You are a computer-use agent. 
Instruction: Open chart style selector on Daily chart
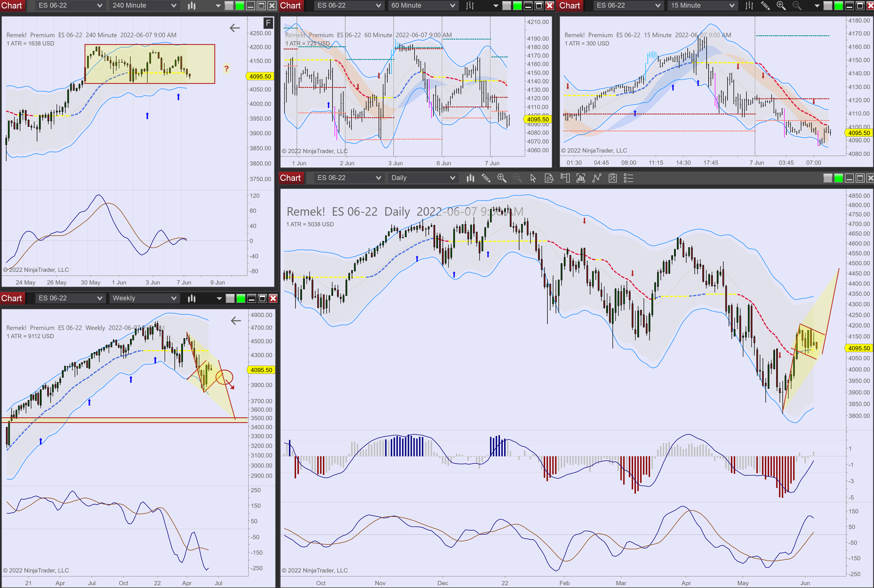tap(470, 178)
